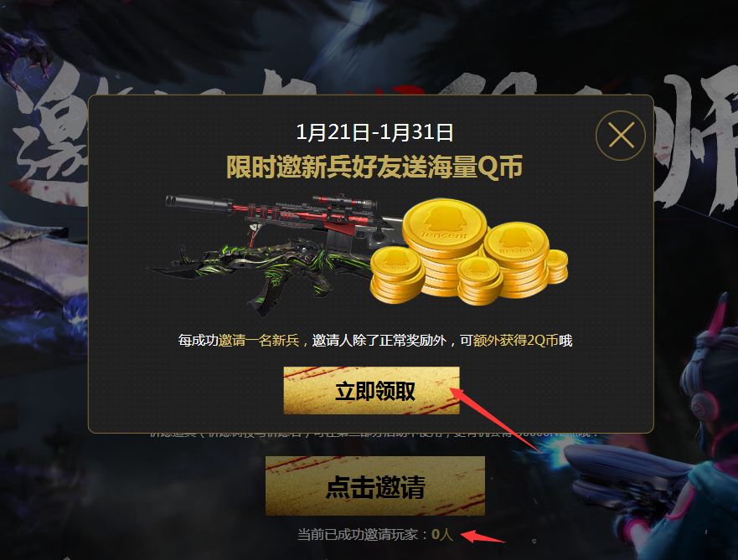Click the 0人 invited count
Viewport: 738px width, 560px height.
point(442,535)
